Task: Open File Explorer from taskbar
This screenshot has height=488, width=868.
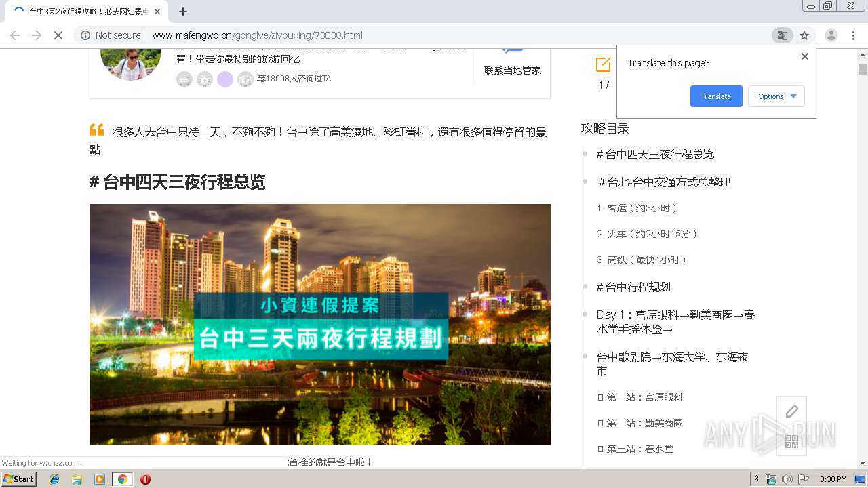Action: point(77,479)
